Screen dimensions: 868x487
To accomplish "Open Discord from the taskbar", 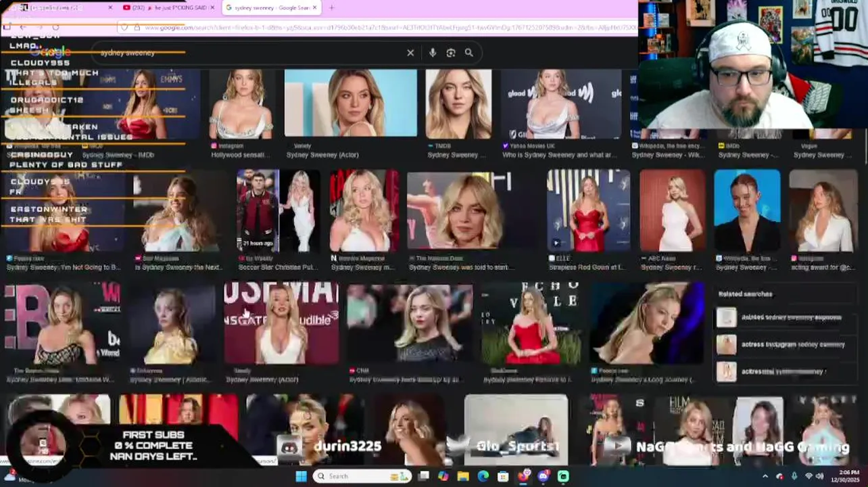I will (544, 476).
